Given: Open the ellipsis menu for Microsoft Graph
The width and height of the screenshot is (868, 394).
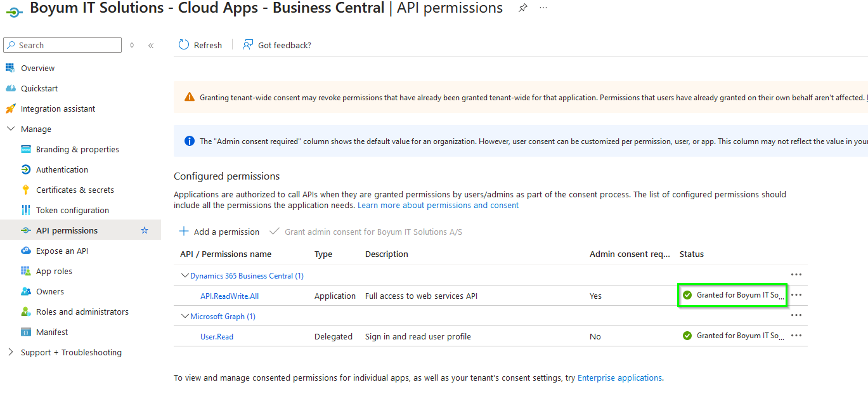Looking at the screenshot, I should pyautogui.click(x=796, y=315).
